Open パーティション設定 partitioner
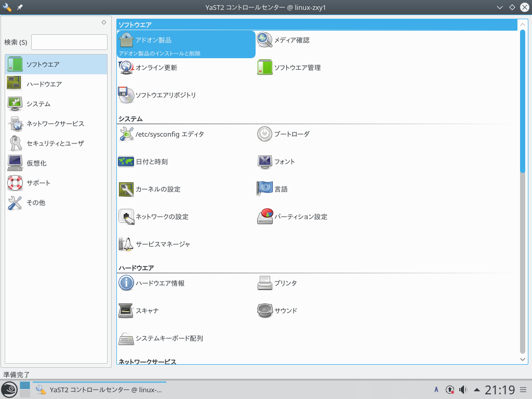The height and width of the screenshot is (399, 532). click(x=300, y=217)
